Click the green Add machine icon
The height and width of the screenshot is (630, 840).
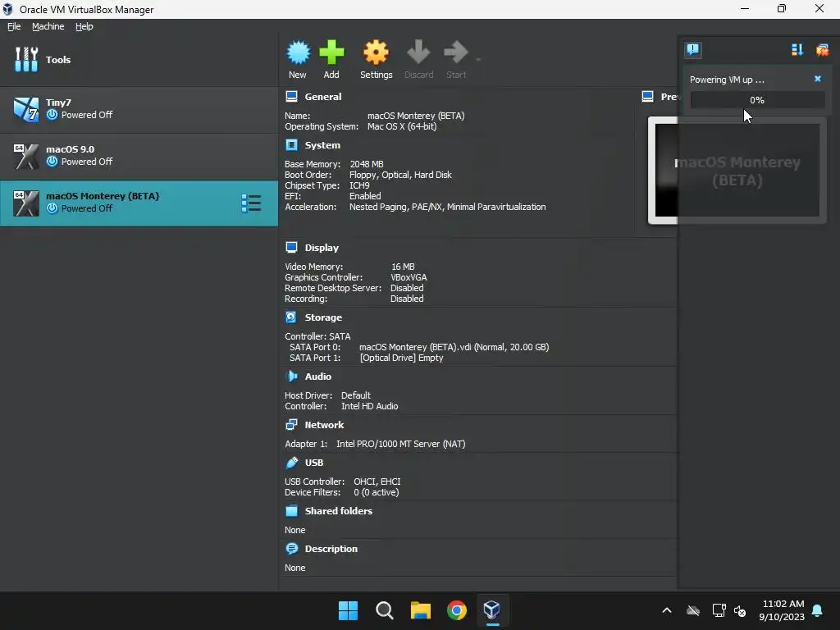click(331, 52)
